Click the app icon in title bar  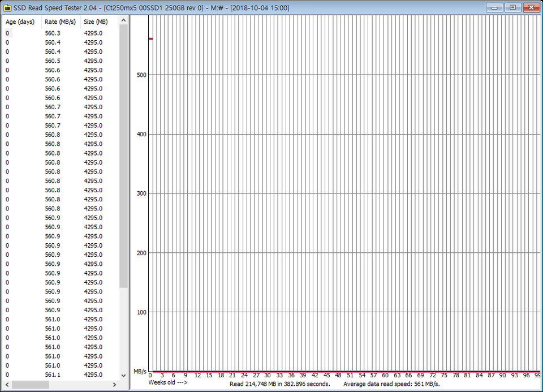pyautogui.click(x=7, y=7)
